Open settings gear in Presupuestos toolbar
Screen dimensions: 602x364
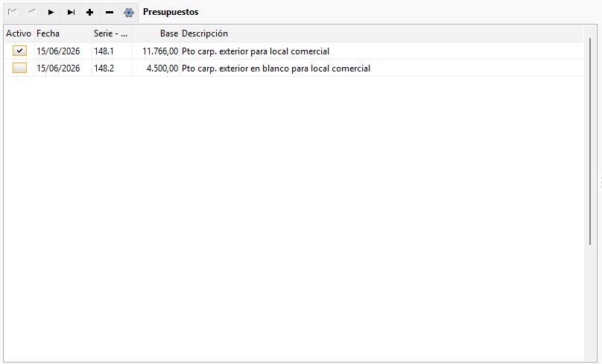[x=129, y=12]
